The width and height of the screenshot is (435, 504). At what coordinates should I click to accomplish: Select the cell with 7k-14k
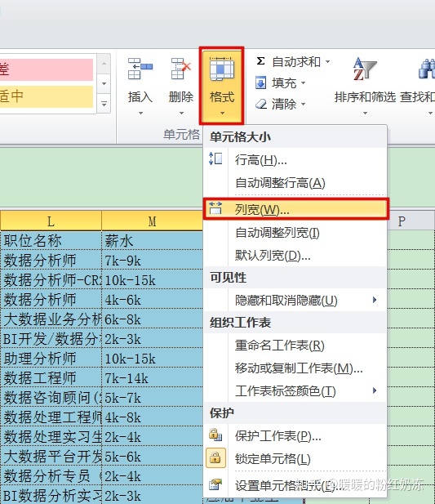pyautogui.click(x=152, y=377)
